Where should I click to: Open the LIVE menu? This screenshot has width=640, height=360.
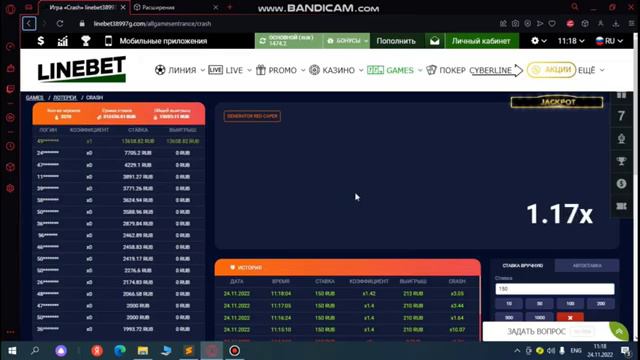click(x=230, y=70)
